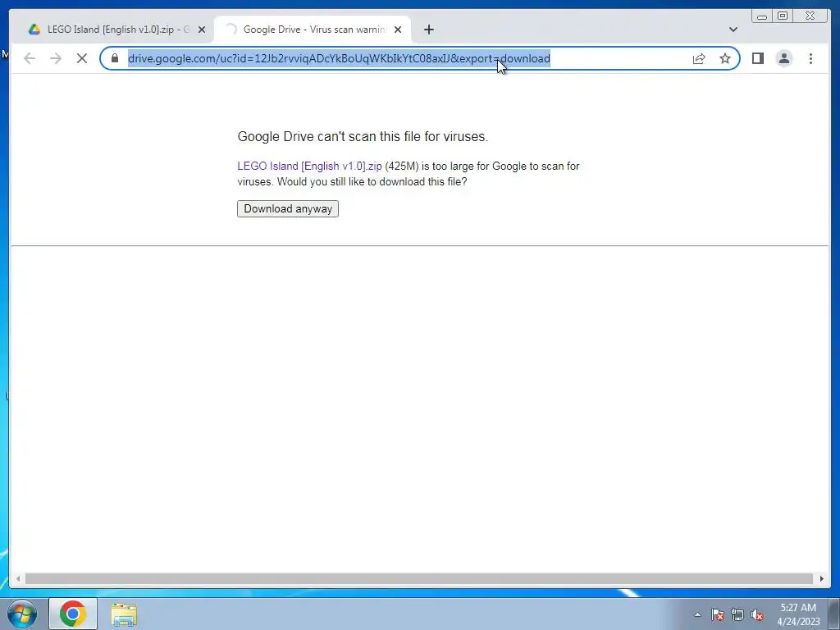Screen dimensions: 840x630
Task: Open Chrome's three-dot menu
Action: (x=810, y=58)
